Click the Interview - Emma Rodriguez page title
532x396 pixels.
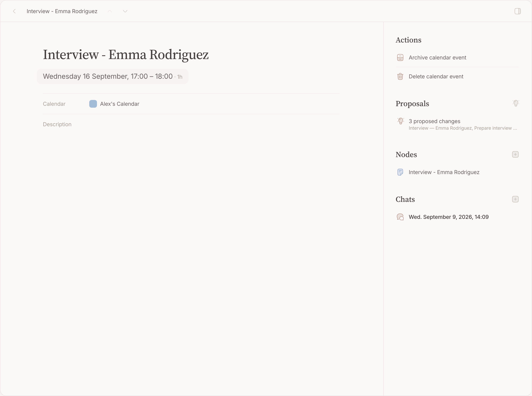click(126, 55)
